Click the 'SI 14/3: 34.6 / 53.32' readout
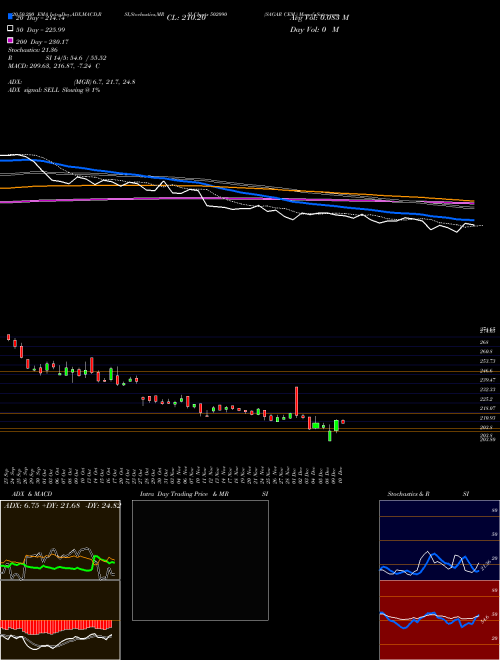 pos(76,58)
